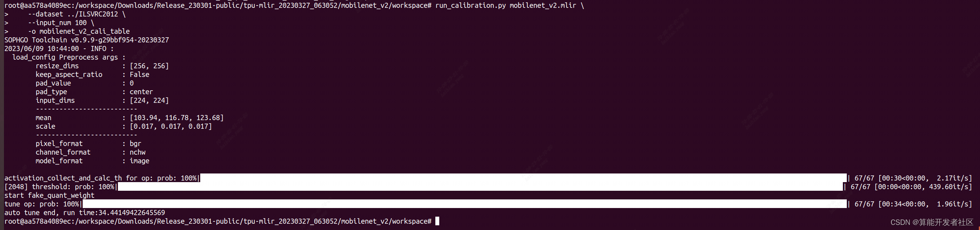980x230 pixels.
Task: Click the --dataset ../ILSVRC2012 argument line
Action: (77, 14)
